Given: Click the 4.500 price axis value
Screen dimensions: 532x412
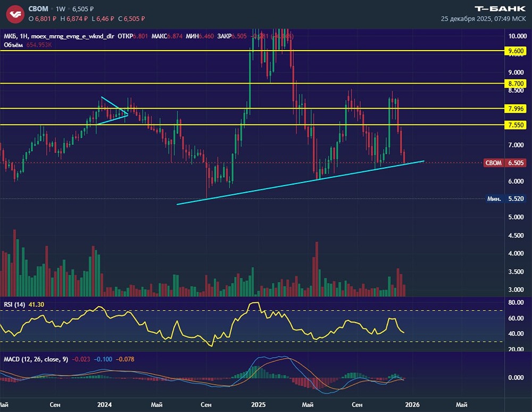Looking at the screenshot, I should 516,235.
